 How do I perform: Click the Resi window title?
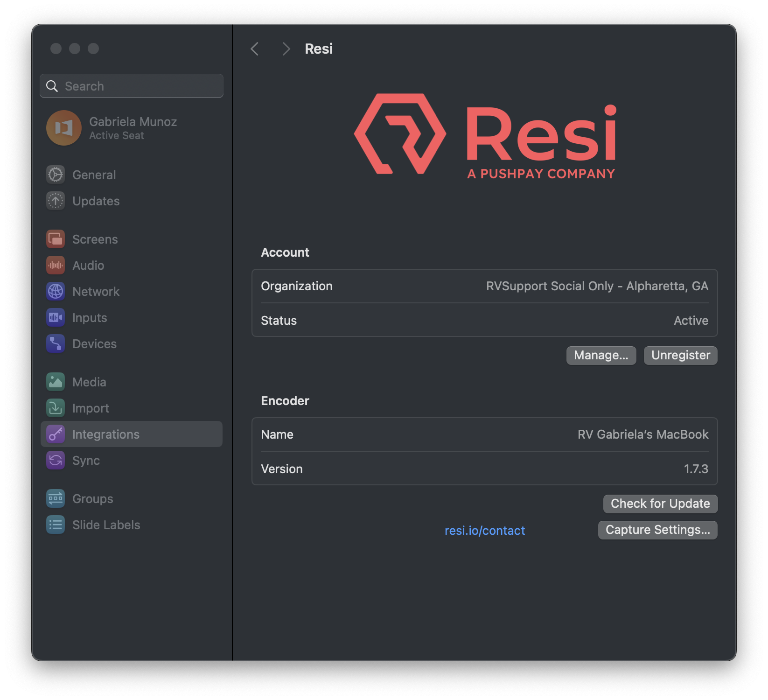pos(319,49)
